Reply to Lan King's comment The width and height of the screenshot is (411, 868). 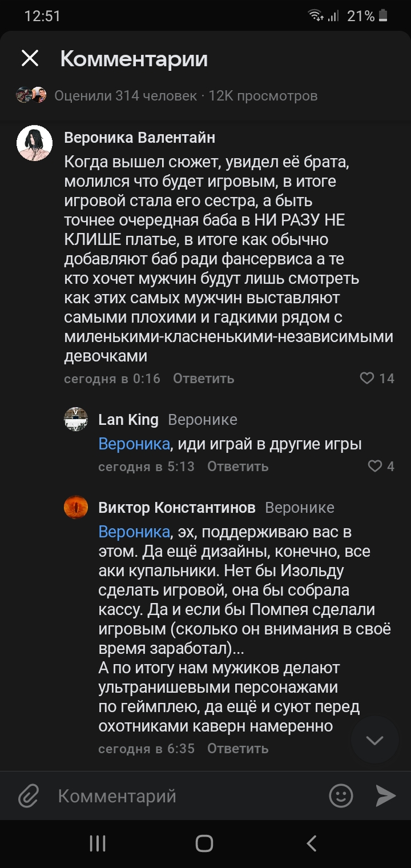[237, 467]
